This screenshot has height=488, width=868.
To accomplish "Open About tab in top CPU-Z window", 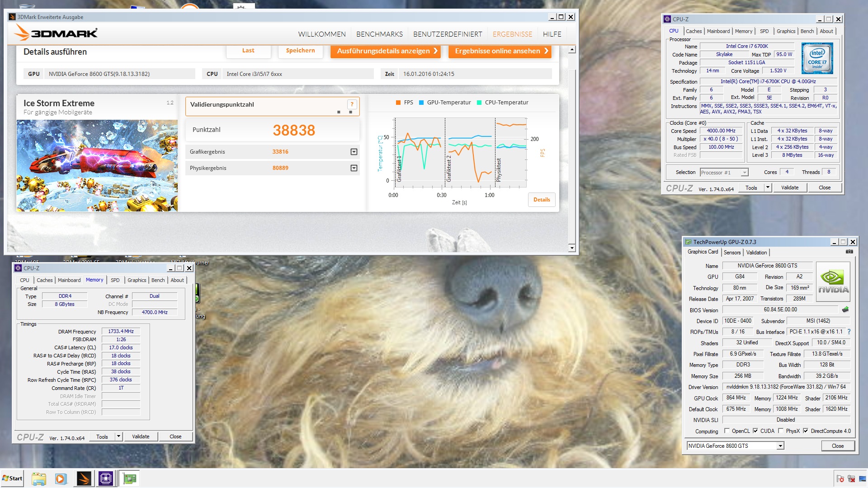I will click(826, 31).
